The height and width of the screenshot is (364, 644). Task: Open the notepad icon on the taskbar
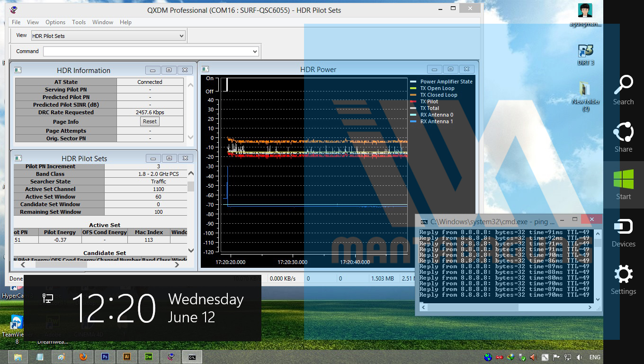tap(40, 357)
